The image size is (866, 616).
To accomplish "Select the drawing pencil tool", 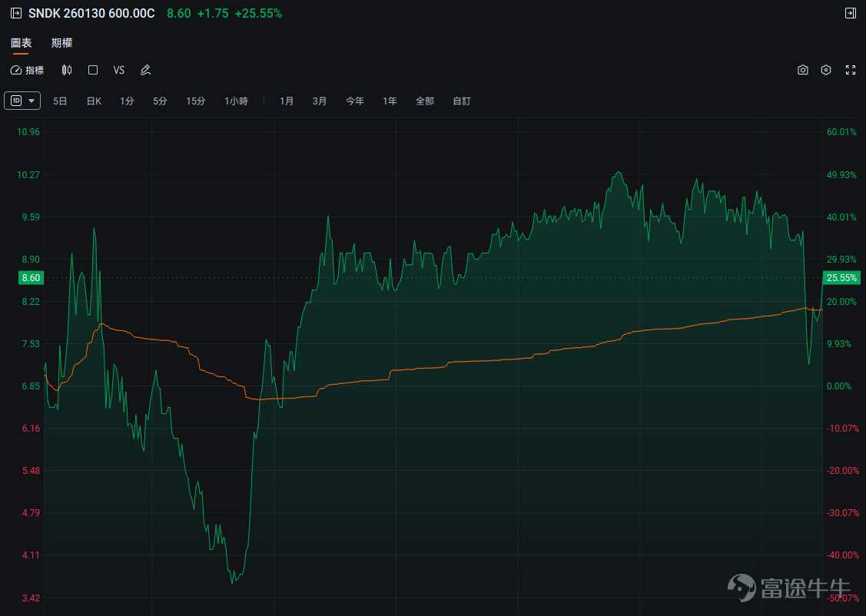I will 145,70.
